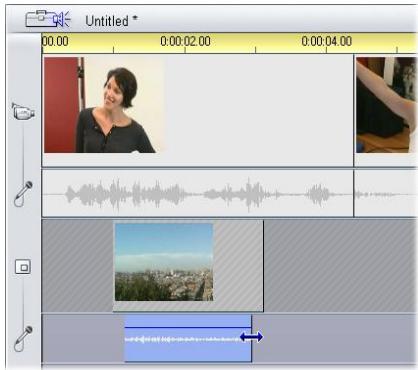Click the 0:00:02.00 mark on the timescale
This screenshot has height=370, width=418.
[x=185, y=41]
